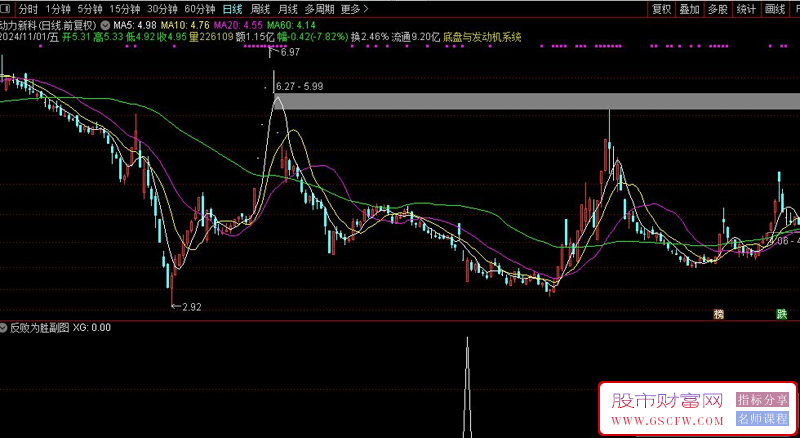Open the 多周期 multi-period view
Image resolution: width=800 pixels, height=438 pixels.
pos(320,9)
